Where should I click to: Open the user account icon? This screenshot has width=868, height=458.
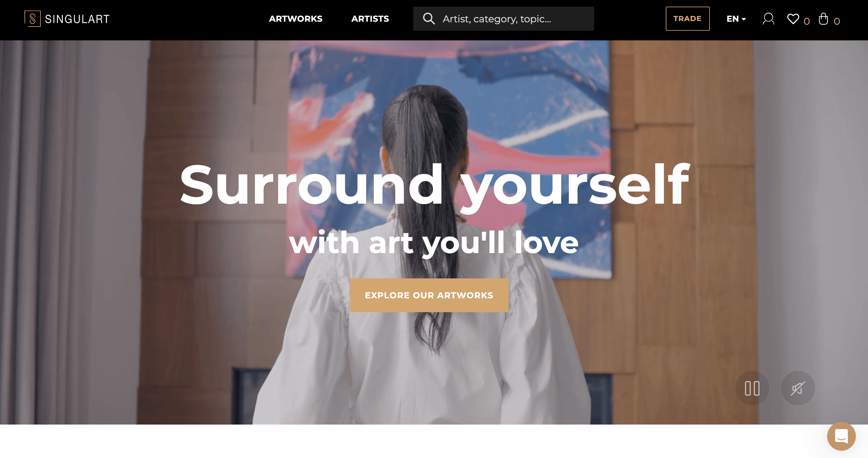pyautogui.click(x=769, y=19)
